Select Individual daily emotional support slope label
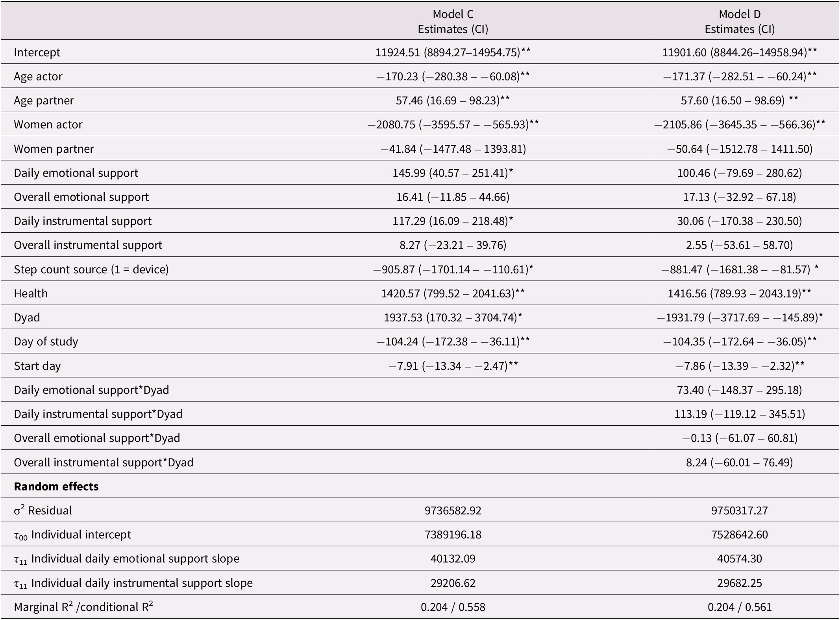The height and width of the screenshot is (620, 840). click(x=126, y=559)
